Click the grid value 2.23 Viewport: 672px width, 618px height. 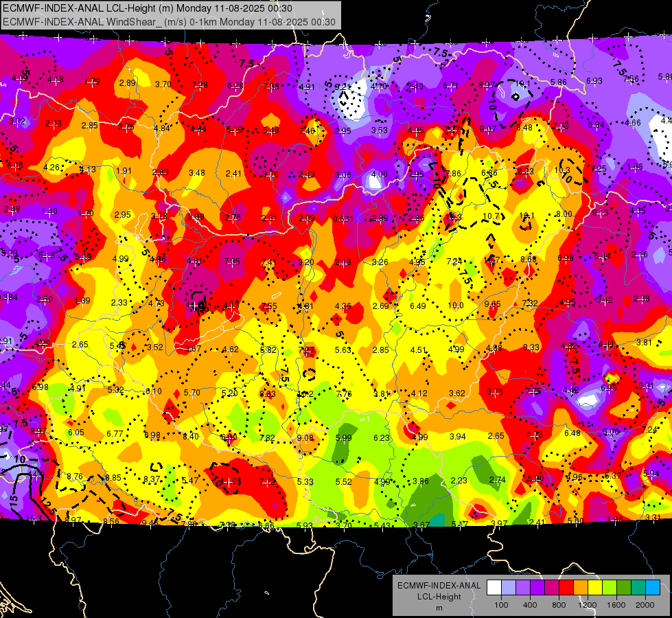point(459,481)
